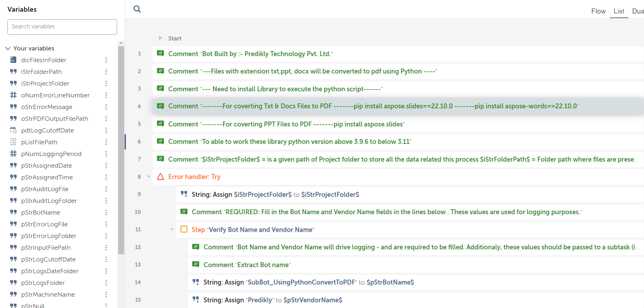Collapse the Error handler Try block
Screen dimensions: 644x308
[x=149, y=177]
